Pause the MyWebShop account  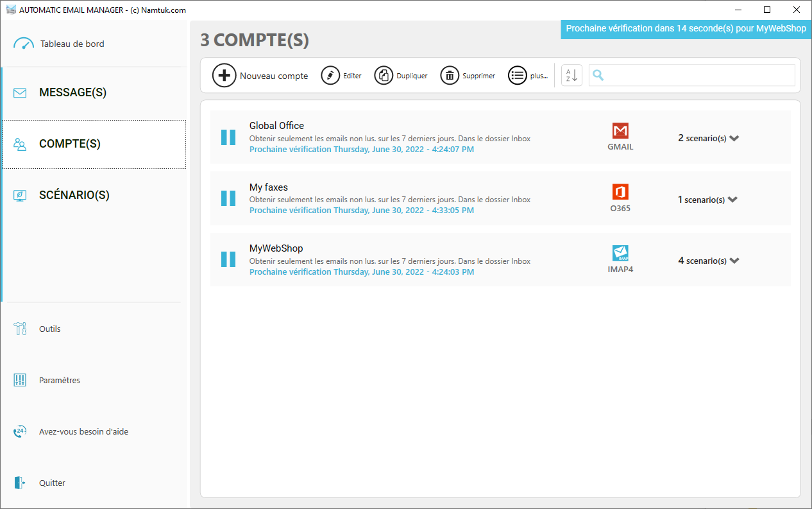pos(228,259)
